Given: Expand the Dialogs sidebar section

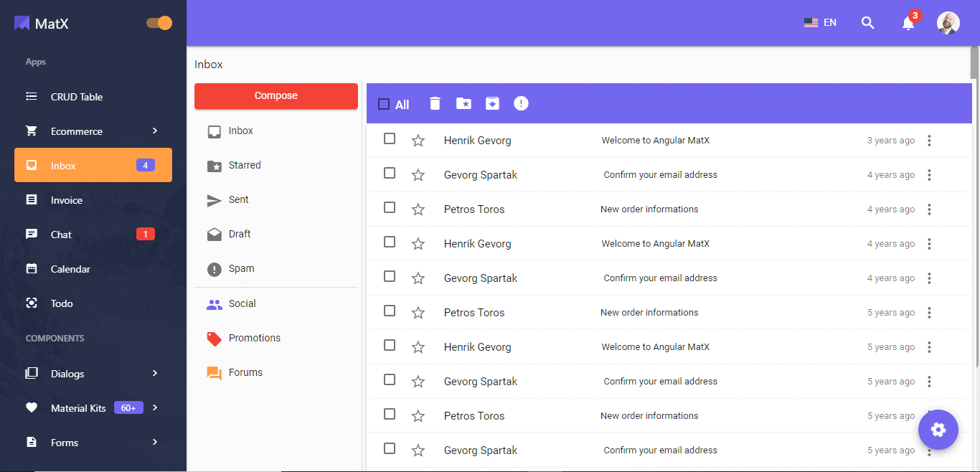Looking at the screenshot, I should coord(93,374).
